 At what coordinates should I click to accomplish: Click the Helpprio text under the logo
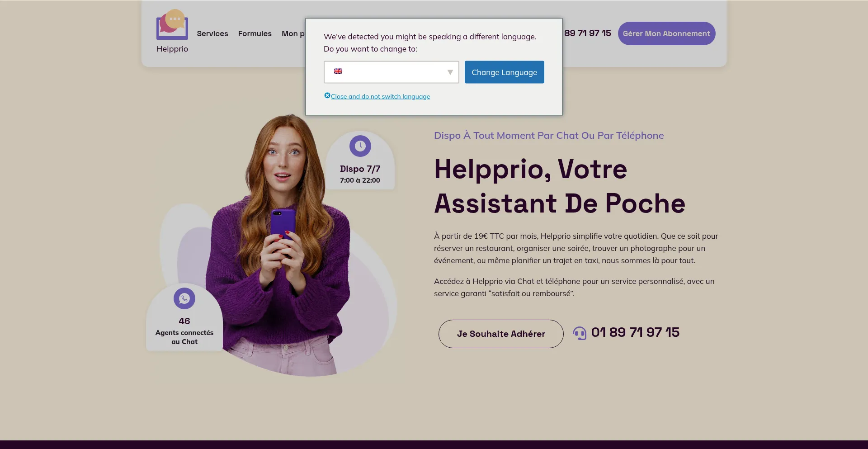pos(172,49)
